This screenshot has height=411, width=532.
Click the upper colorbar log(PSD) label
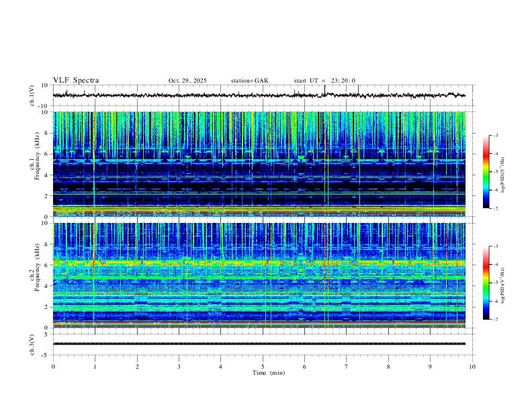click(x=503, y=175)
